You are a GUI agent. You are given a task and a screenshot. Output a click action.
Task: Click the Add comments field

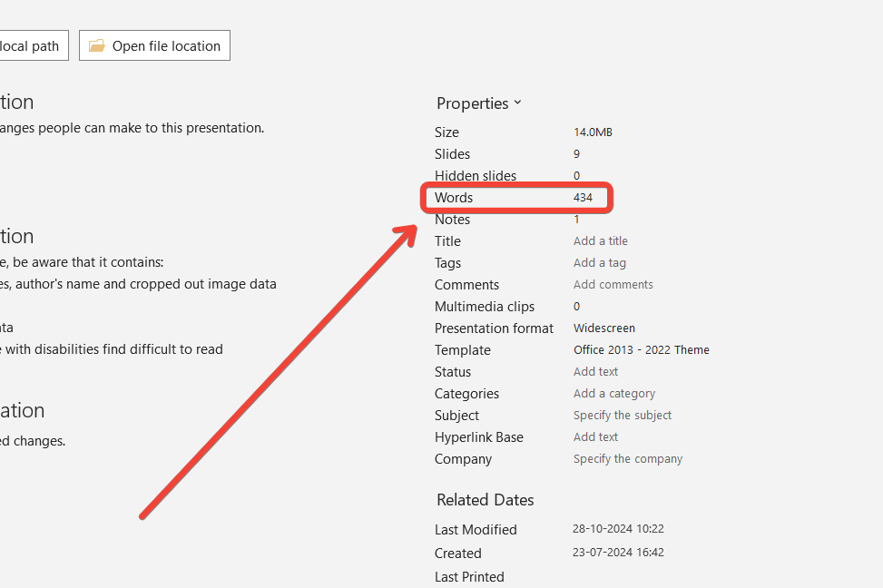pyautogui.click(x=613, y=285)
